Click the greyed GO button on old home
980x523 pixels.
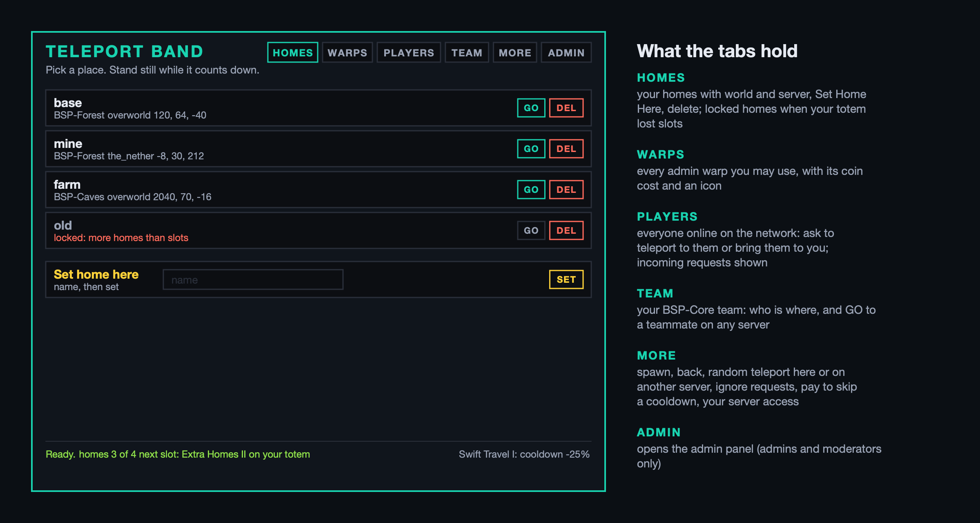click(531, 230)
